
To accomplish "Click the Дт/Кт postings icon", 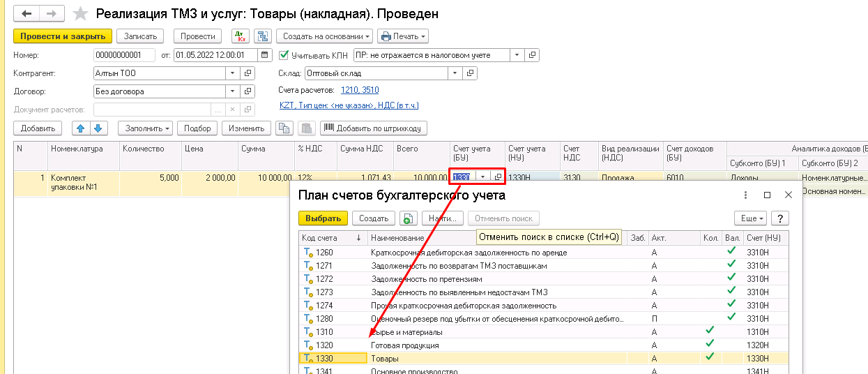I will pyautogui.click(x=240, y=36).
